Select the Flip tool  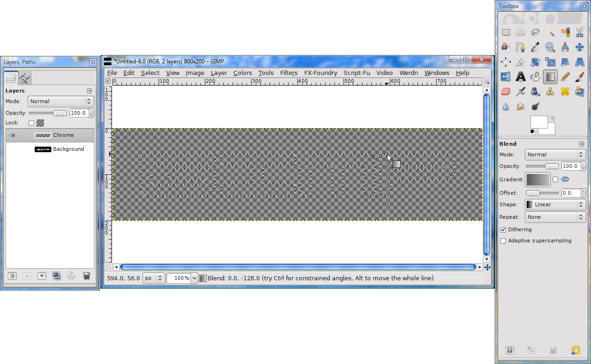[506, 77]
